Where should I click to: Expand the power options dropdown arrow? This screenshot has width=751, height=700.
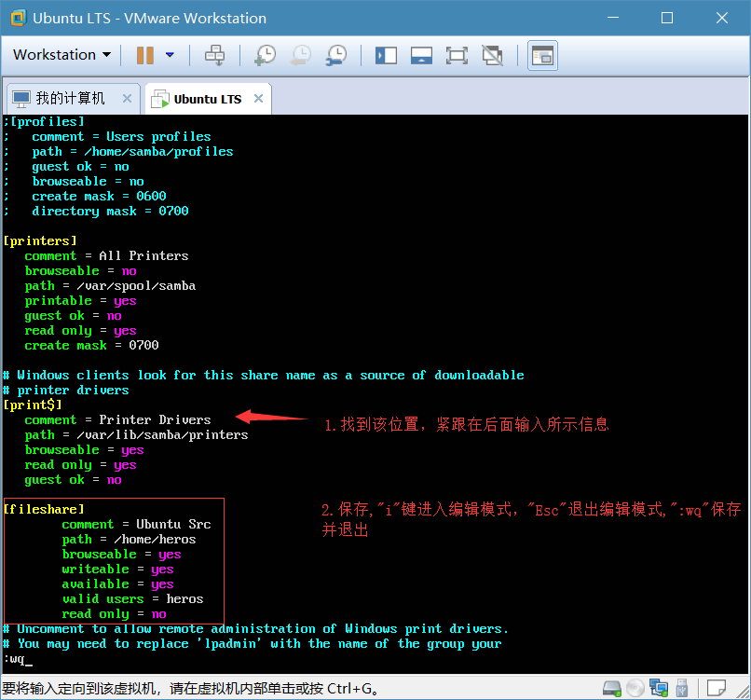coord(170,55)
